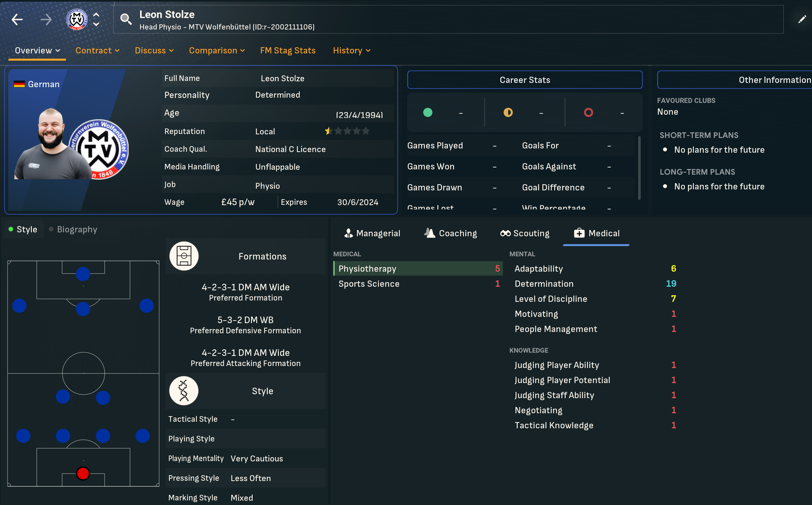Click the search magnifier icon
Screen dimensions: 812x505
pyautogui.click(x=126, y=19)
